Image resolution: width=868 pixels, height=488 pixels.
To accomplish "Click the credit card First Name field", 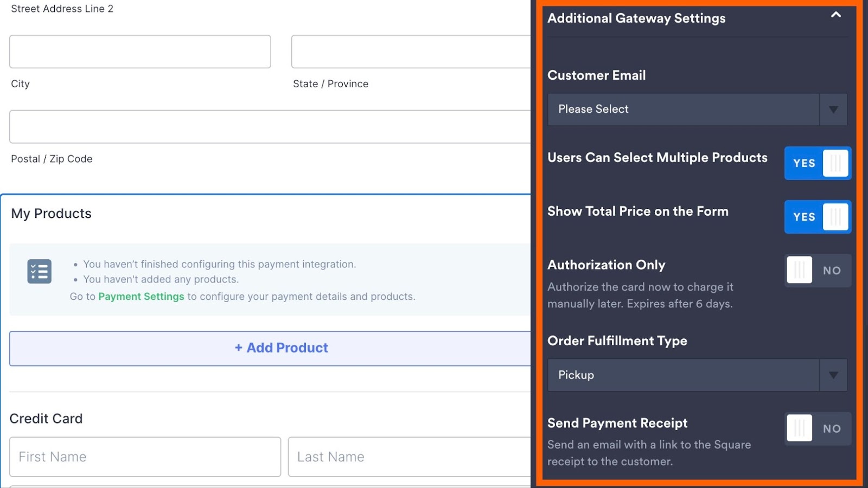I will click(x=145, y=457).
